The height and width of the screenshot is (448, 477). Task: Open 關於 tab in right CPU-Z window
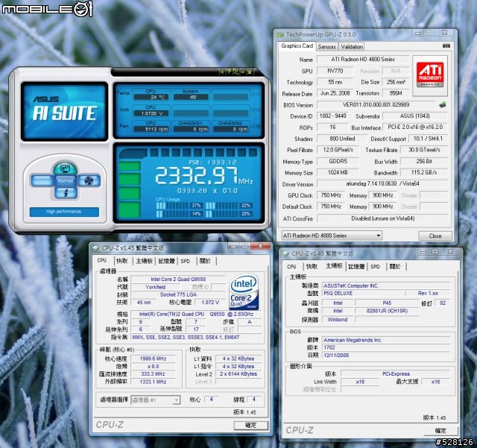[x=395, y=267]
